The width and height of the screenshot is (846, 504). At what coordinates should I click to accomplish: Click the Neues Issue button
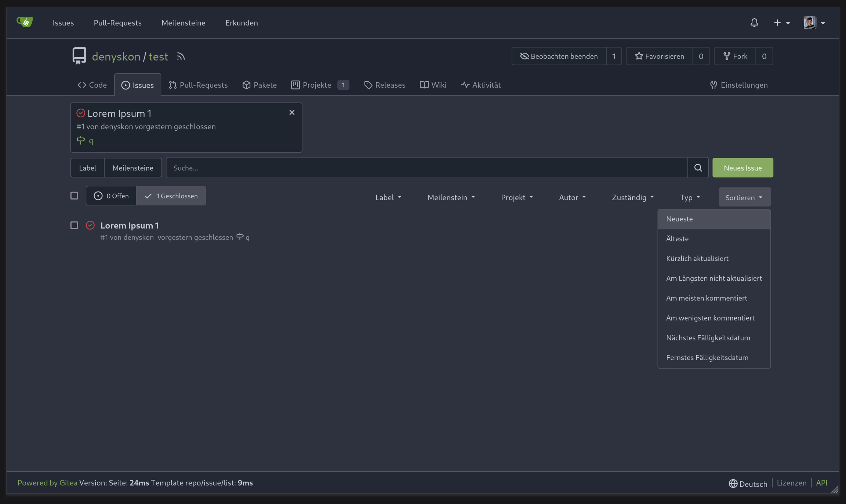click(743, 168)
